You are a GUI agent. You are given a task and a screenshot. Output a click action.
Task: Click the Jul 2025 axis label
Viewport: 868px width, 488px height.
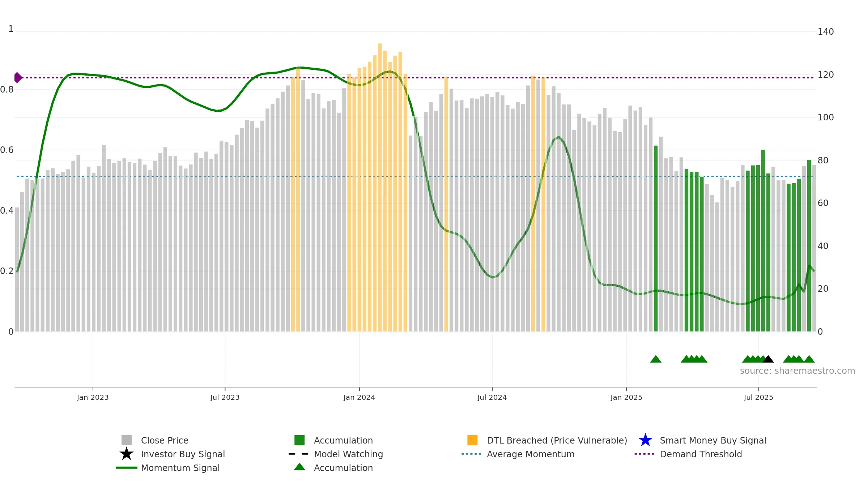758,397
